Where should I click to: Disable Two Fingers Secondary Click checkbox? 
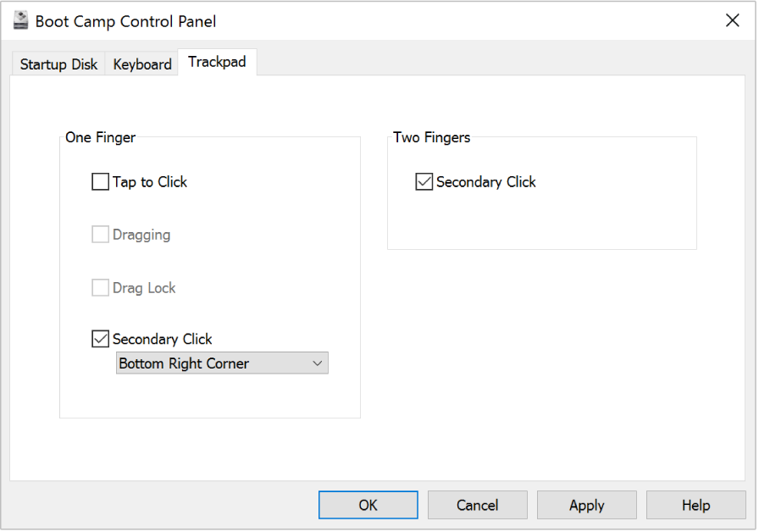(x=424, y=181)
